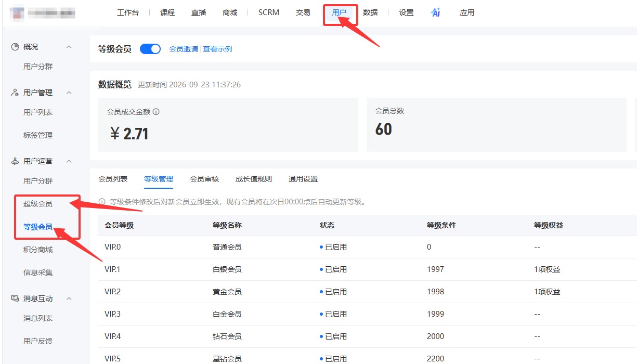
Task: Open SCRM in the top navigation
Action: [269, 12]
